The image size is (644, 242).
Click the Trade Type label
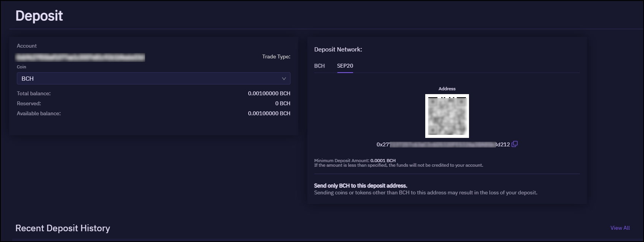[276, 56]
